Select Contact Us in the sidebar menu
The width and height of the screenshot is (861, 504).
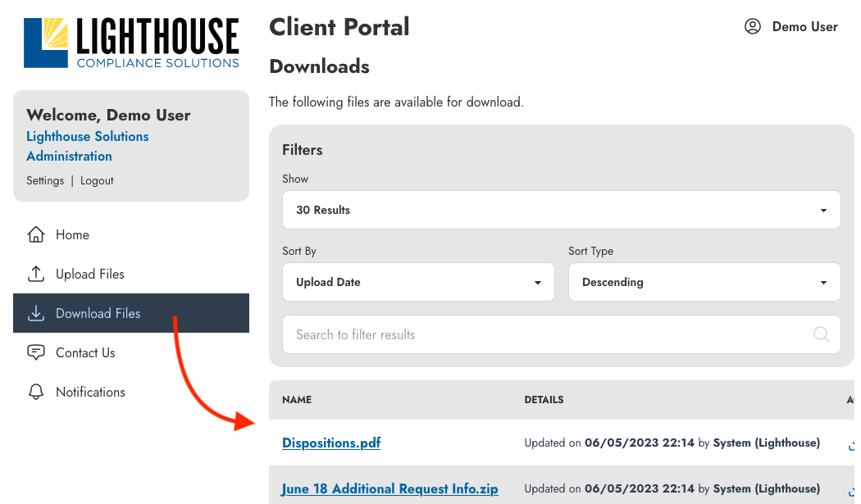coord(87,352)
